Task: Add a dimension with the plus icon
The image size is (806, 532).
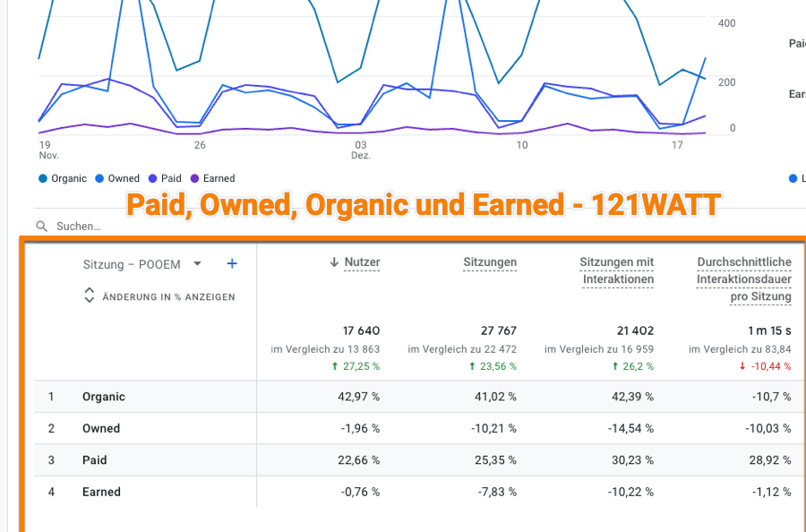Action: (232, 264)
